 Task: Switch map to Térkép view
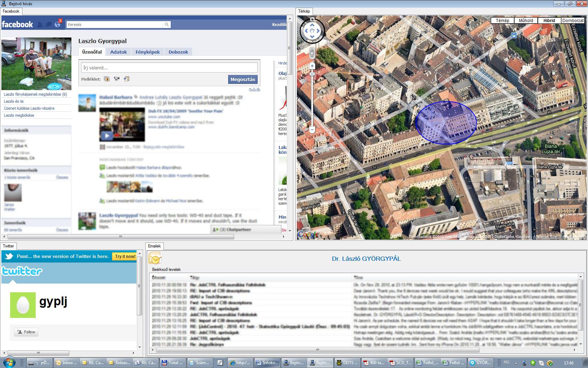502,20
